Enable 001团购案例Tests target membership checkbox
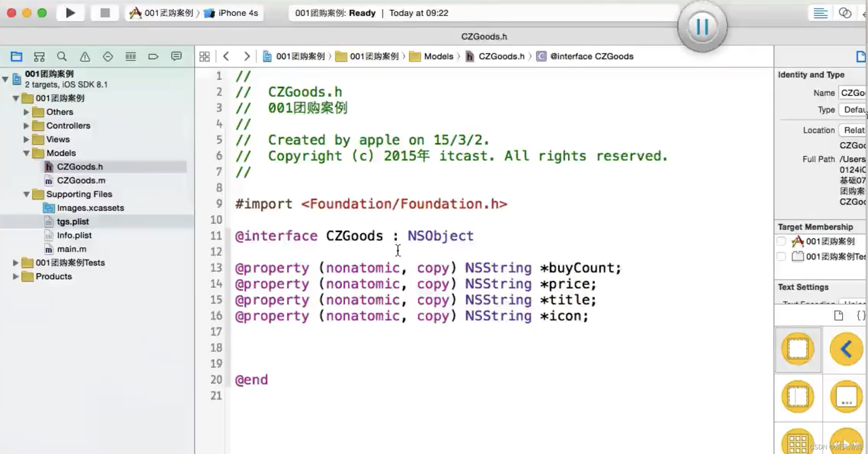The image size is (868, 454). point(781,256)
